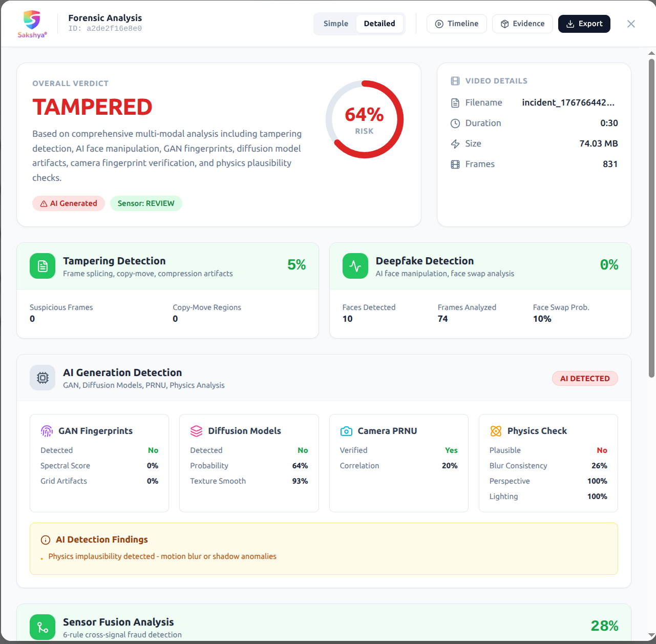Click the Camera PRNU camera icon
Viewport: 656px width, 644px height.
[346, 431]
